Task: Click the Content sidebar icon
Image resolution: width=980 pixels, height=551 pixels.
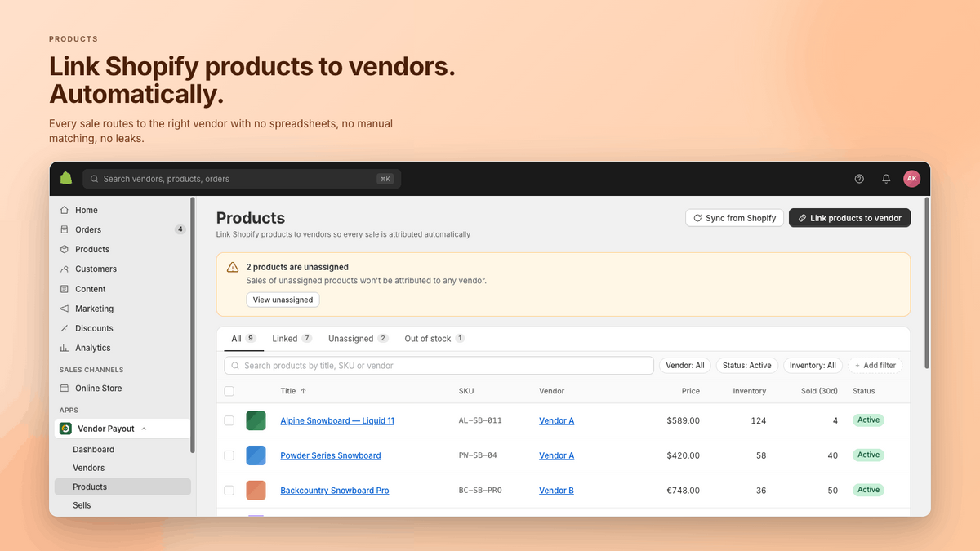Action: click(65, 289)
